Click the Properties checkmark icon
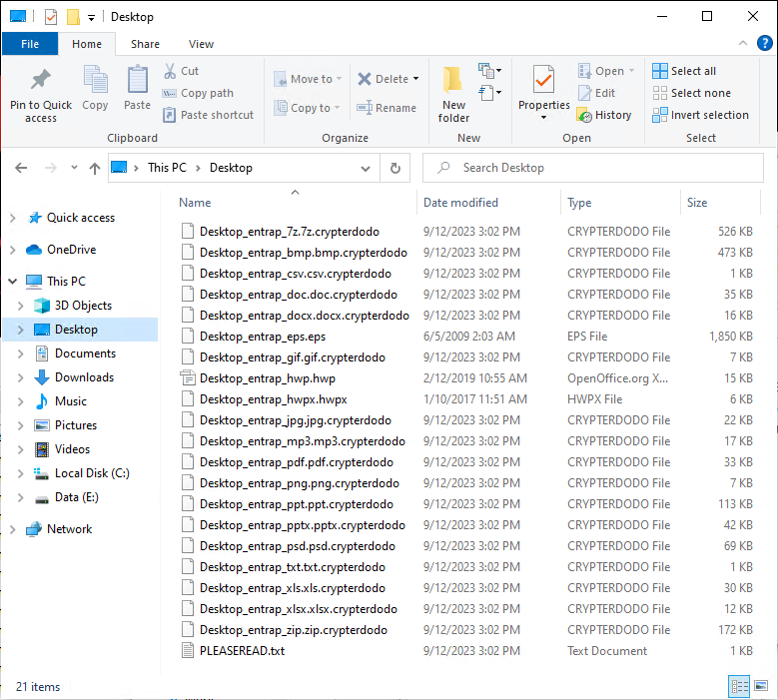 [x=544, y=79]
